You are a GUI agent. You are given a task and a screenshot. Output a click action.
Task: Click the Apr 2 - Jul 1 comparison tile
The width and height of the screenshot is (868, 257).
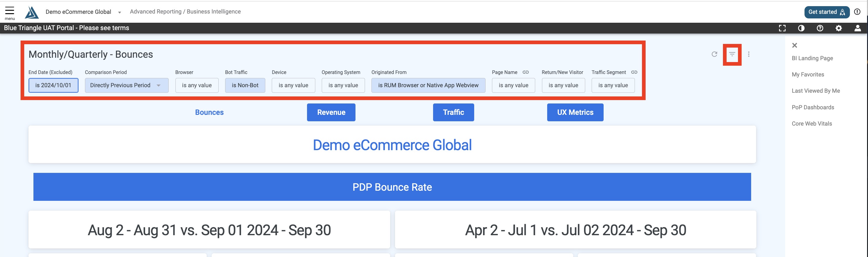575,230
